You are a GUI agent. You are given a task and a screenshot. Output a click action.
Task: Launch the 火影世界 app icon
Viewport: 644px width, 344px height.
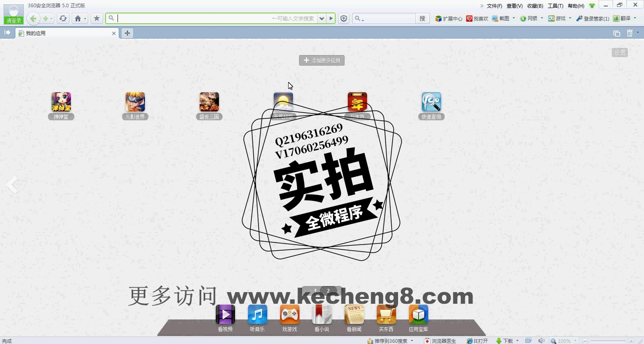(x=135, y=102)
